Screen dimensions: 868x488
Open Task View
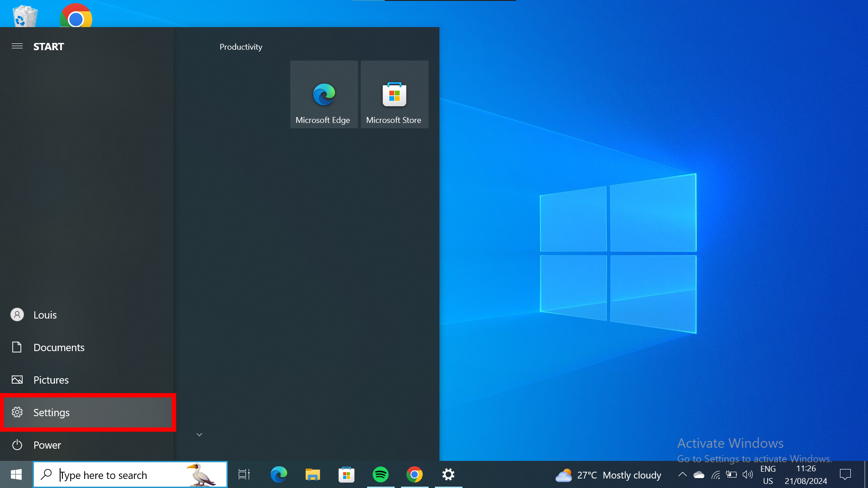(x=243, y=474)
